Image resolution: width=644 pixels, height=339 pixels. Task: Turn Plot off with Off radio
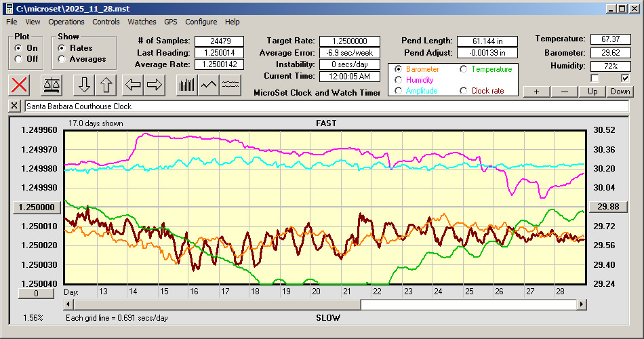[x=18, y=59]
